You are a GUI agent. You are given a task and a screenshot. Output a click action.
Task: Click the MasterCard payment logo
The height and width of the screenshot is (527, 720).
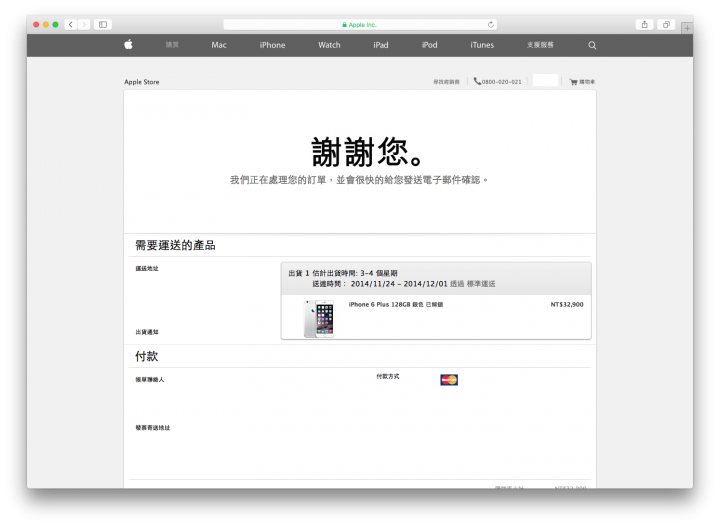click(x=449, y=380)
